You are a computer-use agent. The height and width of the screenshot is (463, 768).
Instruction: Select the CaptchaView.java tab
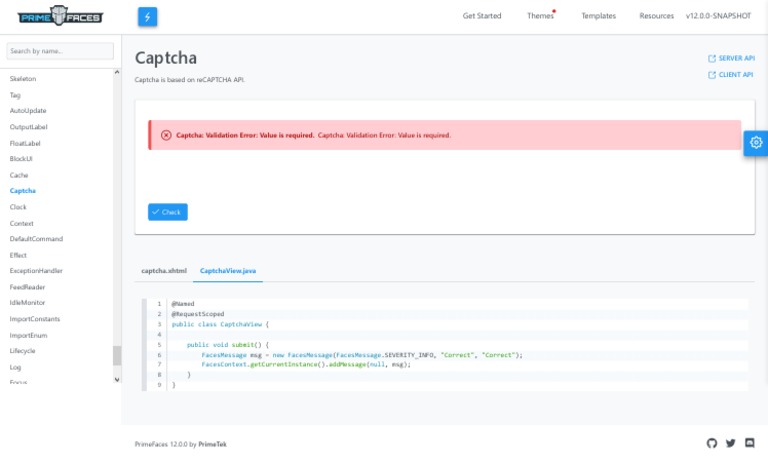click(228, 271)
